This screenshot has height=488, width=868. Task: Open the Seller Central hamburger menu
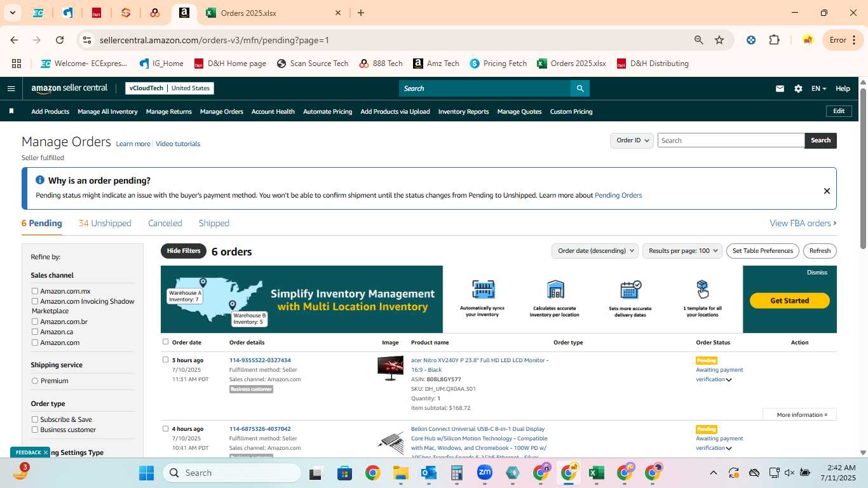11,88
